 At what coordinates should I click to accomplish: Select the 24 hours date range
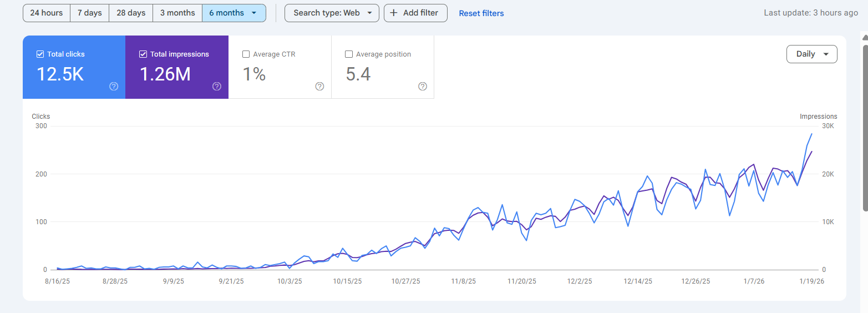pyautogui.click(x=47, y=13)
